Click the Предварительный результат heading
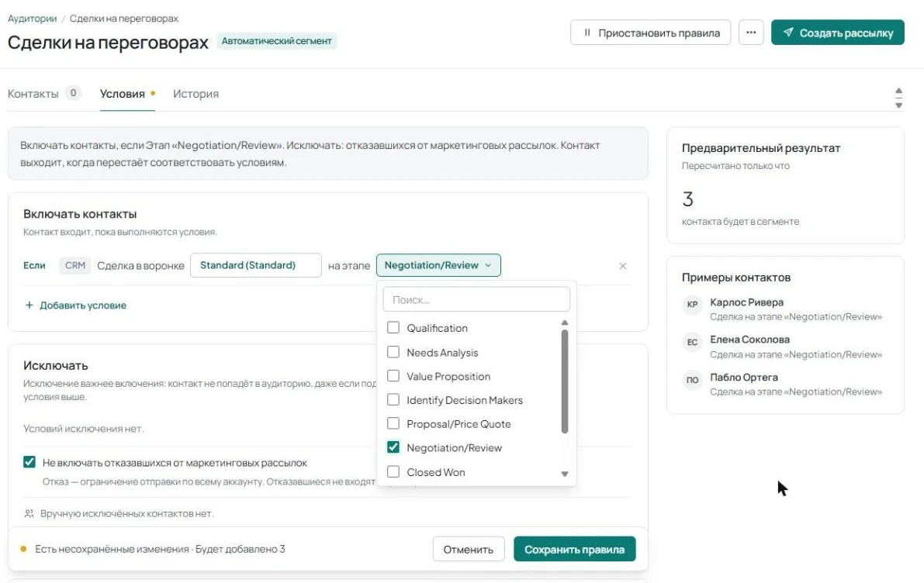The width and height of the screenshot is (924, 583). [761, 148]
